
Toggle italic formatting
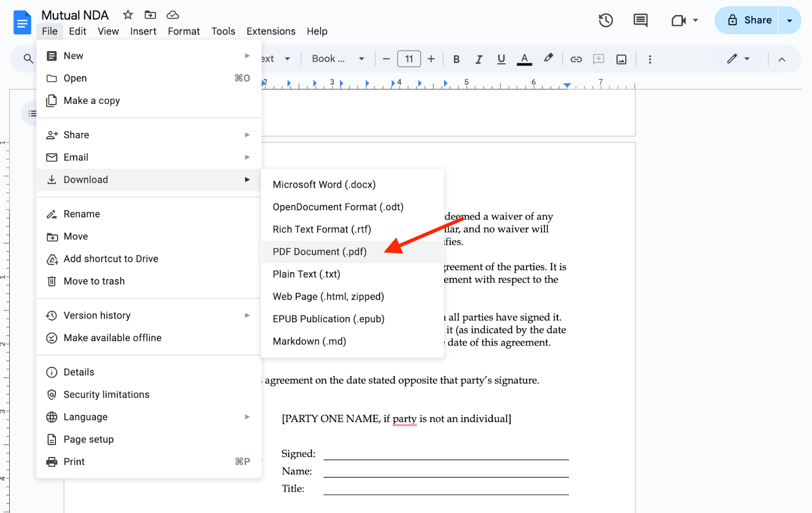tap(479, 59)
